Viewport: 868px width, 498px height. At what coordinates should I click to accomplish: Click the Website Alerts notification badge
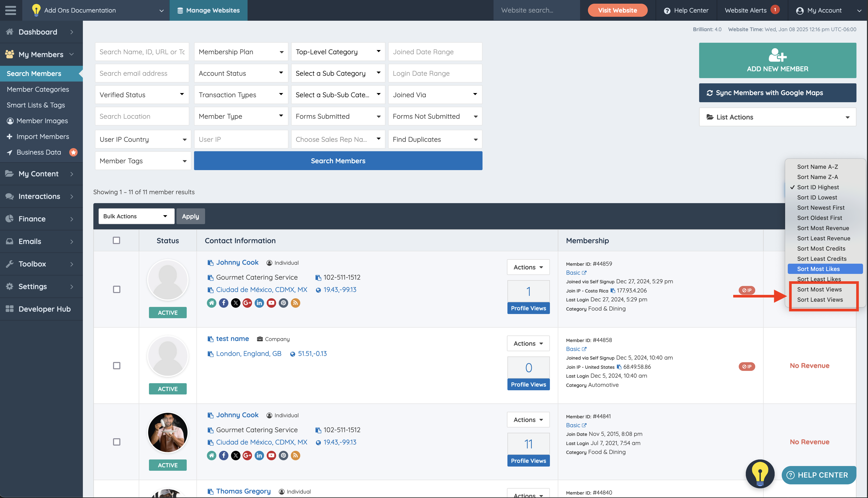(775, 10)
